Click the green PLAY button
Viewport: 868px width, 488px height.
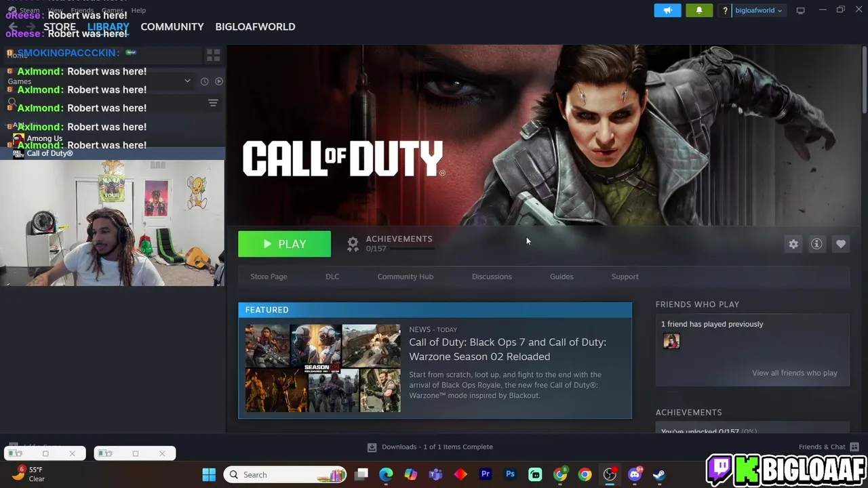(x=284, y=244)
